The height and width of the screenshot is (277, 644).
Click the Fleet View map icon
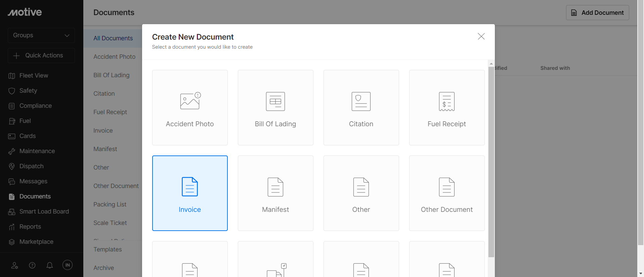[x=12, y=76]
